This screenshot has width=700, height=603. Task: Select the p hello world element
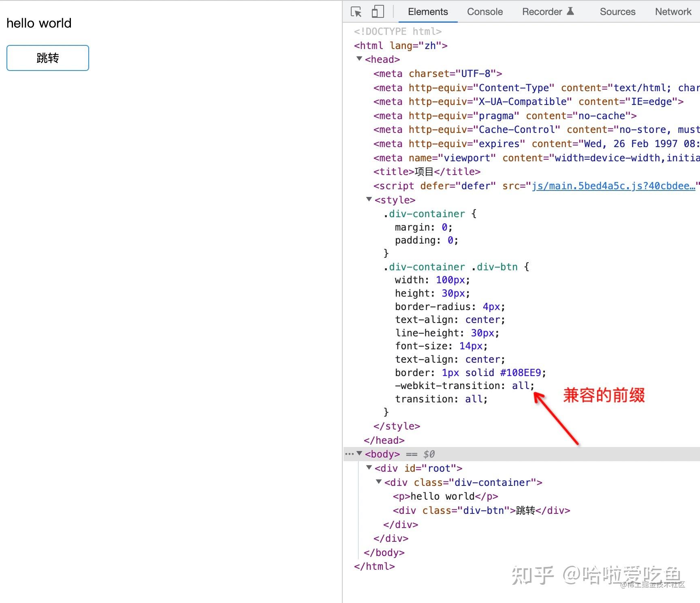(x=446, y=496)
